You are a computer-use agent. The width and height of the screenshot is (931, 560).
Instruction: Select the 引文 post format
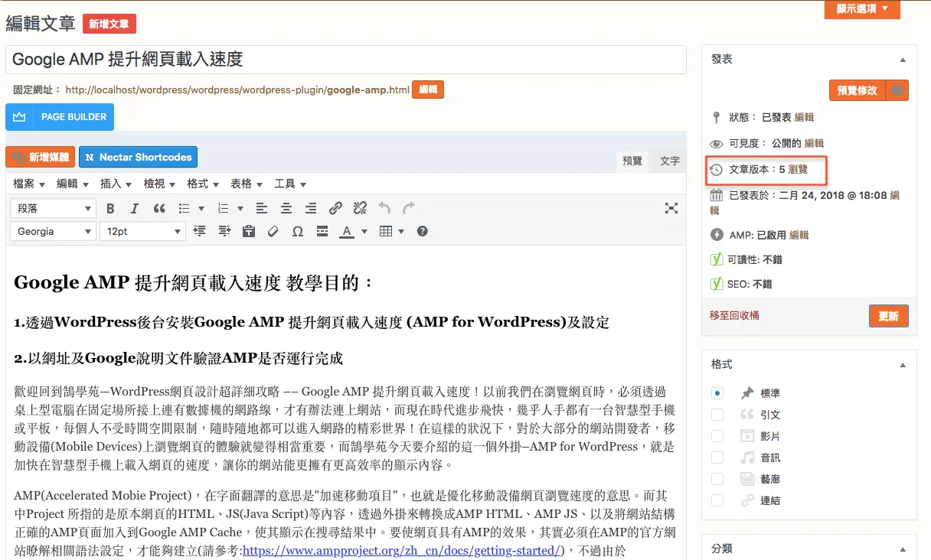pyautogui.click(x=717, y=415)
